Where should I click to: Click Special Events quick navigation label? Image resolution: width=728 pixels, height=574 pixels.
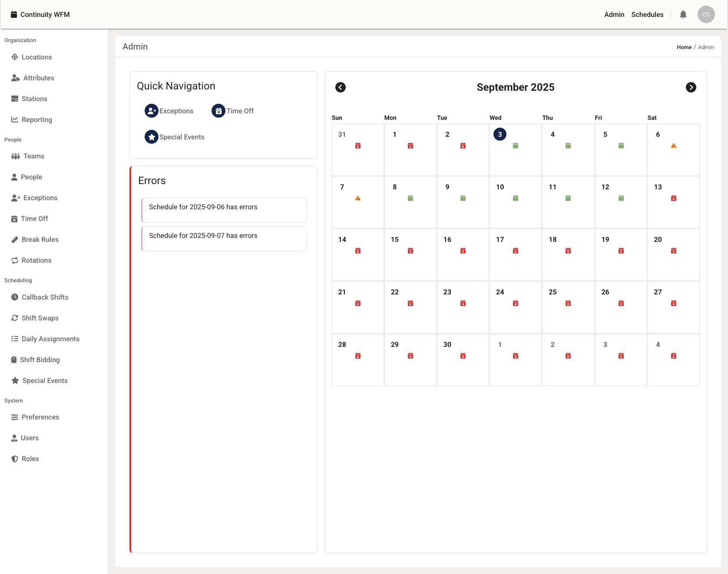click(x=182, y=137)
